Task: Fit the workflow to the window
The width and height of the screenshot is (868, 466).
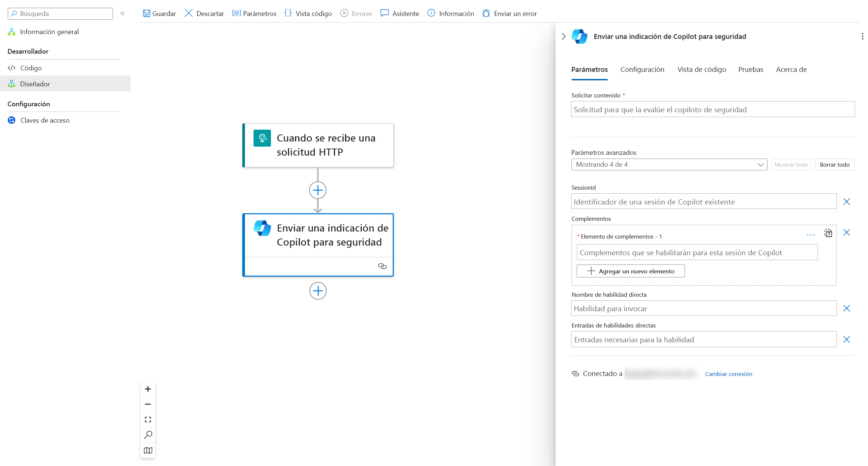Action: click(148, 419)
